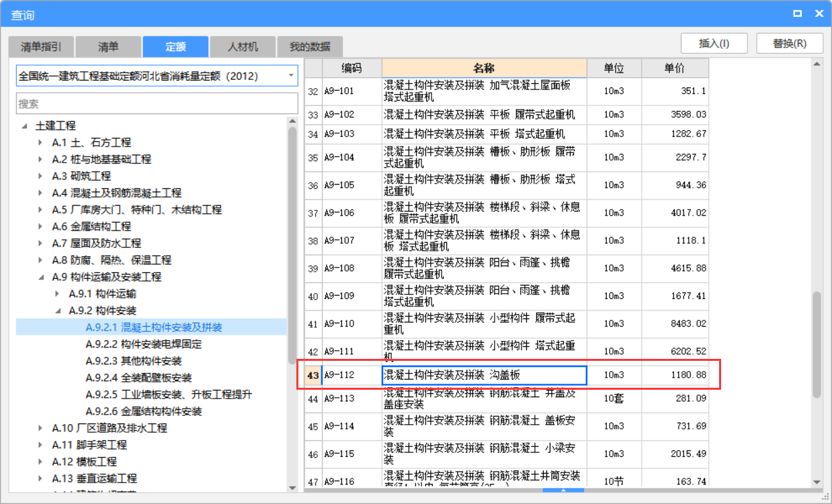Click the 替换(R) button
Screen dimensions: 832x504
pyautogui.click(x=790, y=43)
